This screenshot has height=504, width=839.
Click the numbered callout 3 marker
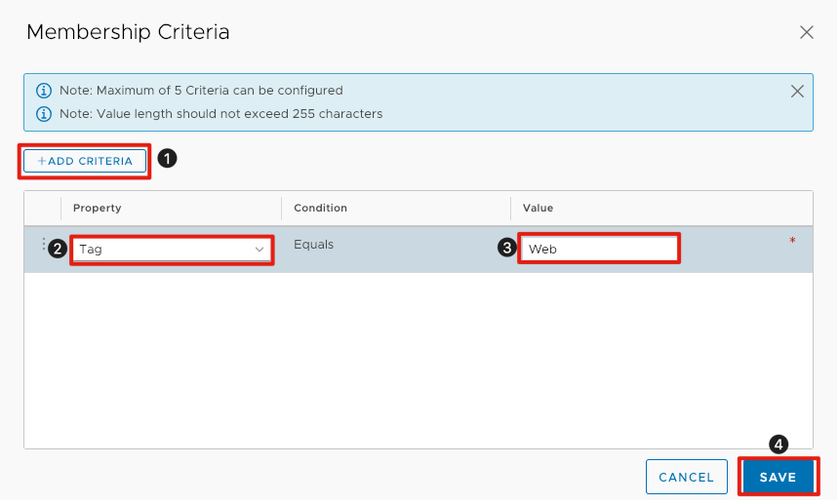[506, 248]
